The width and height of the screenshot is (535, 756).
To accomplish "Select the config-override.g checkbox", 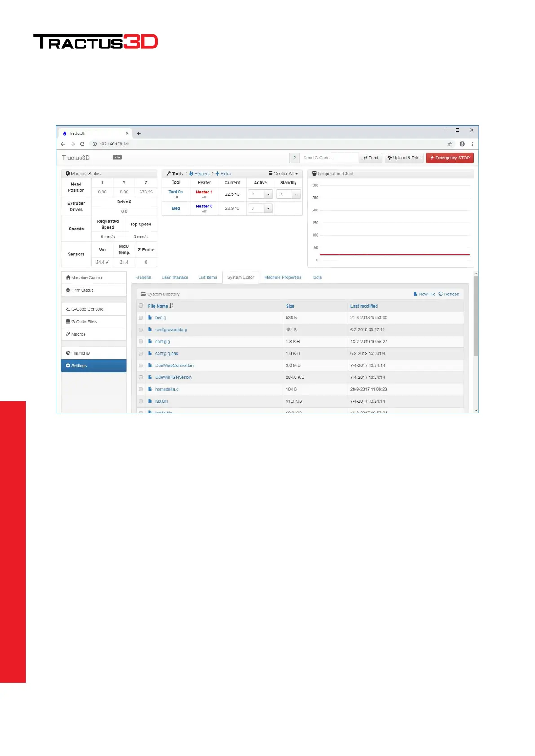I will coord(141,330).
